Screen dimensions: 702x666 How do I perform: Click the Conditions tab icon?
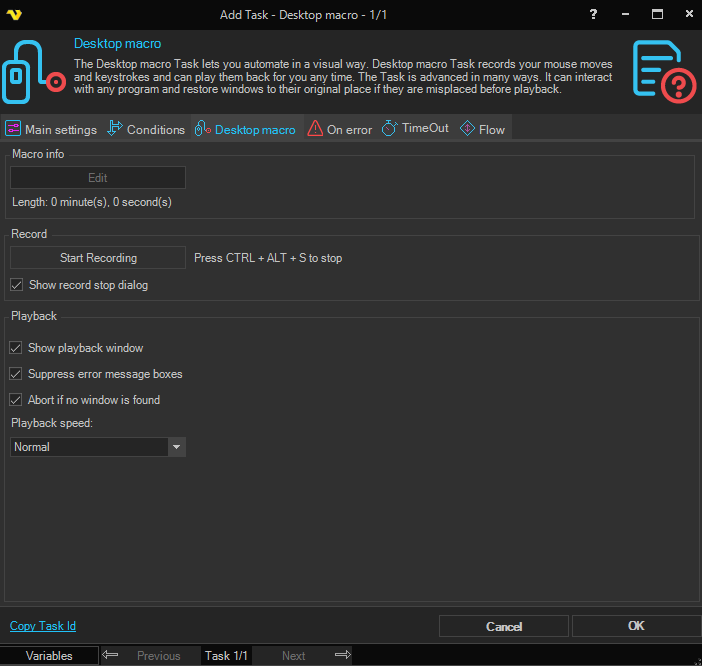point(114,129)
